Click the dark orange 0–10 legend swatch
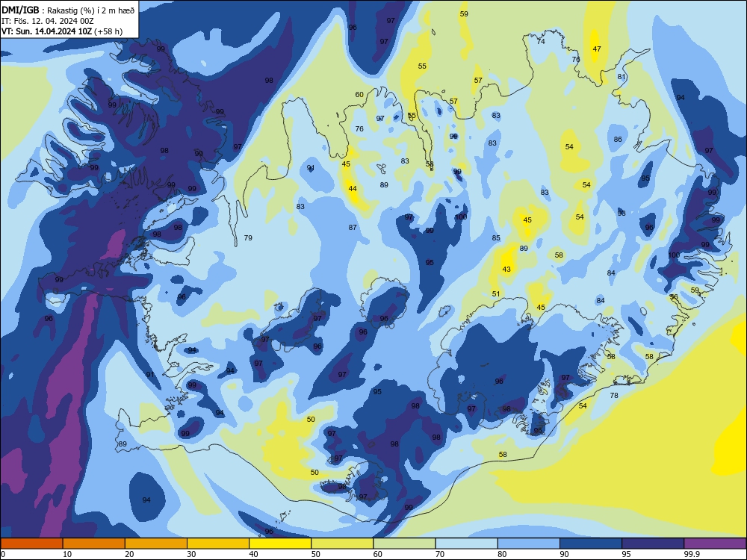The width and height of the screenshot is (747, 560). tap(31, 544)
